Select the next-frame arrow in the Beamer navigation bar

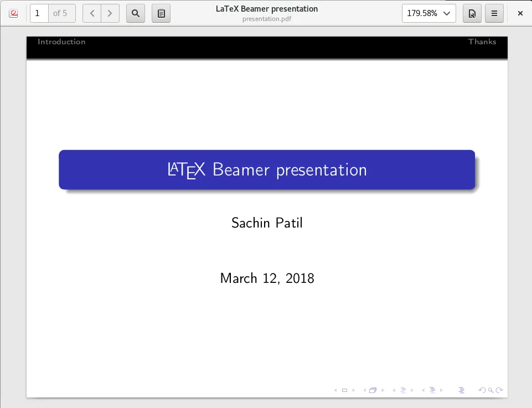pos(383,390)
